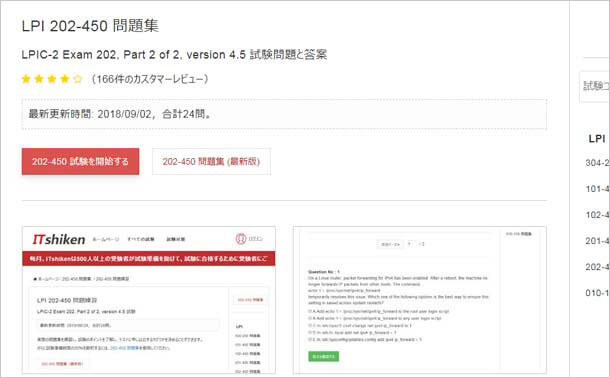Viewport: 610px width, 378px height.
Task: Select the 101-4 exam link in sidebar
Action: point(597,189)
